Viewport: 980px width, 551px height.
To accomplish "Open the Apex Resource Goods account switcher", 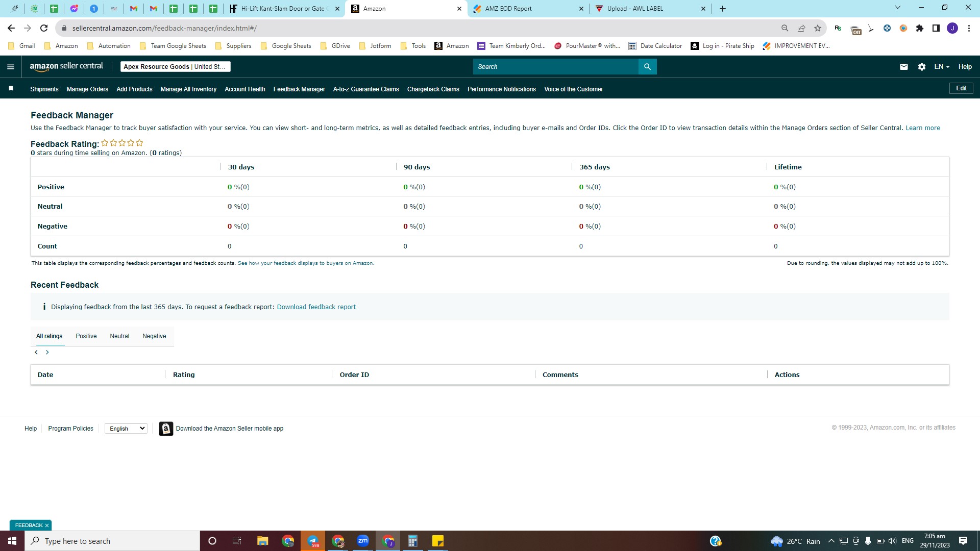I will 176,67.
